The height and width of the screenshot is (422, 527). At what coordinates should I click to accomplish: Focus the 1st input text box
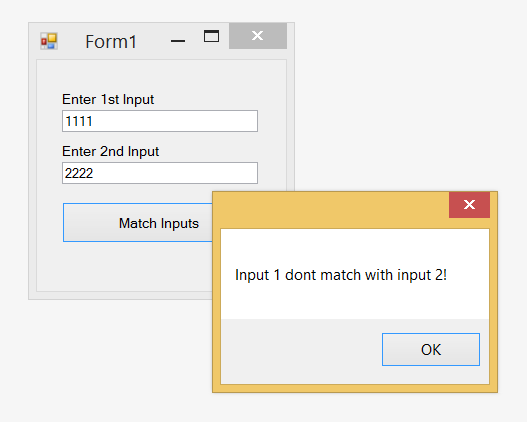point(160,121)
